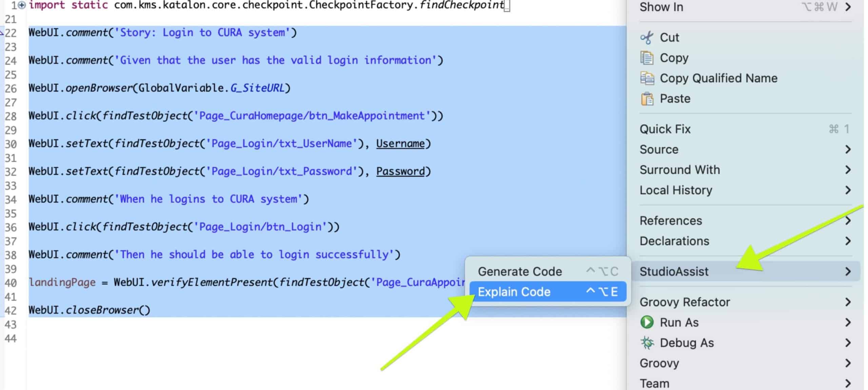Click 'Page_Login/btn_Login' string

(x=260, y=227)
